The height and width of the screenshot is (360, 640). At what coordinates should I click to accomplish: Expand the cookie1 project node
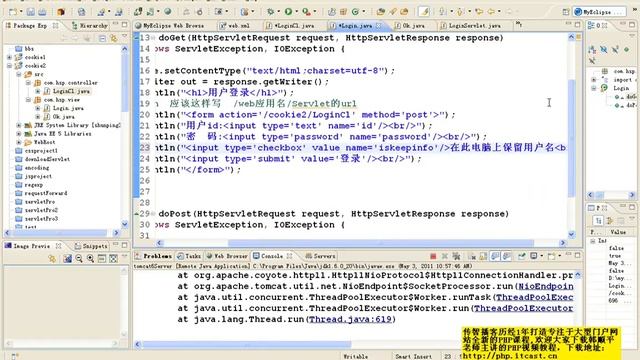[x=9, y=57]
